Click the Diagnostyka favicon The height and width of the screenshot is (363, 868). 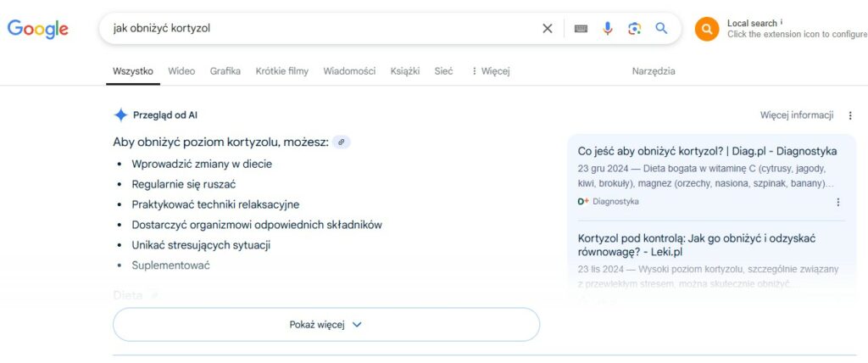pyautogui.click(x=583, y=202)
